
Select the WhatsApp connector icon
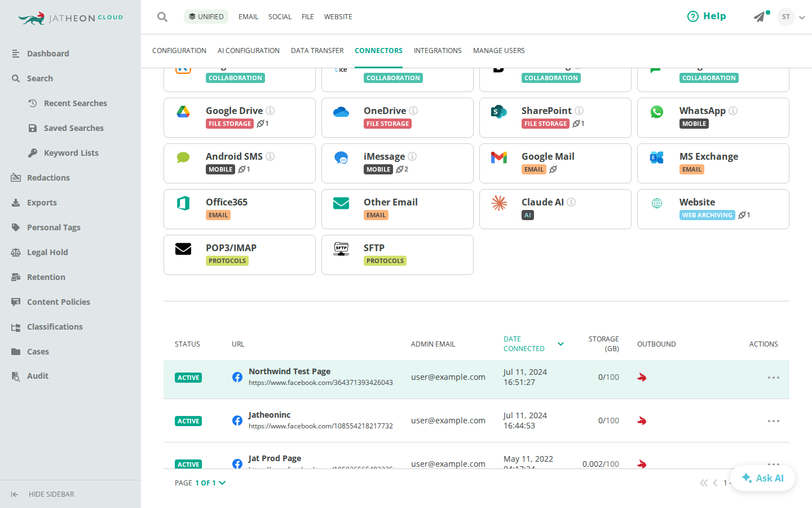coord(657,112)
